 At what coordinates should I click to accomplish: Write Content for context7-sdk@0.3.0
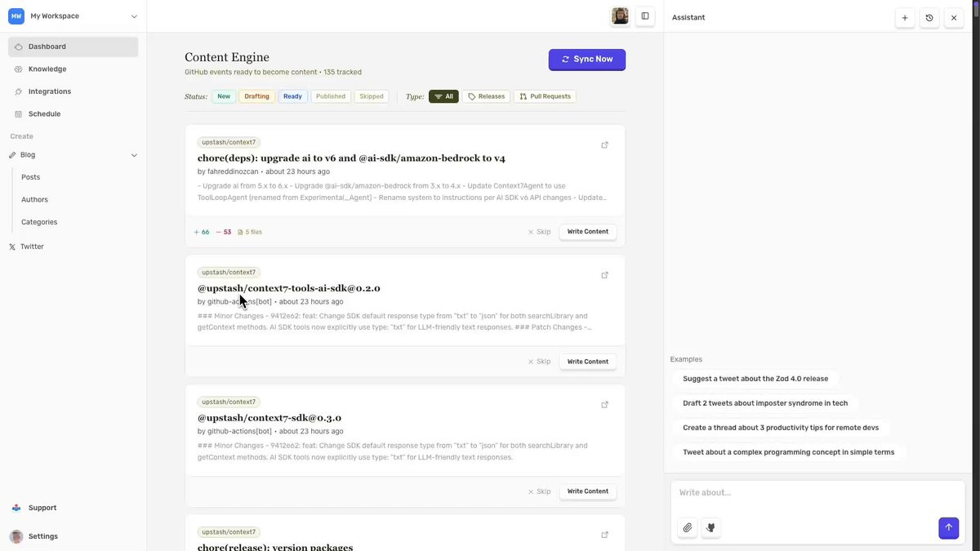(588, 491)
